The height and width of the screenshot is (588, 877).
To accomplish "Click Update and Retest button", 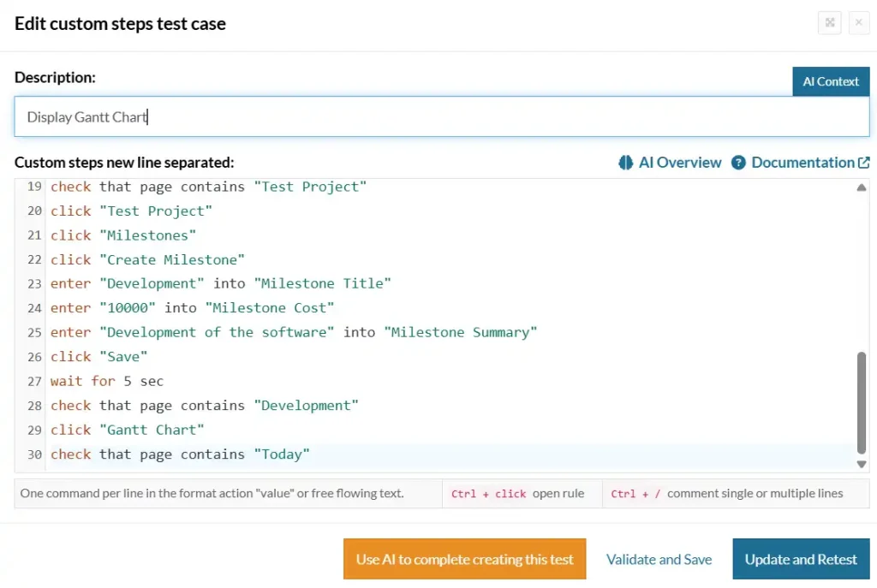I will [x=801, y=559].
